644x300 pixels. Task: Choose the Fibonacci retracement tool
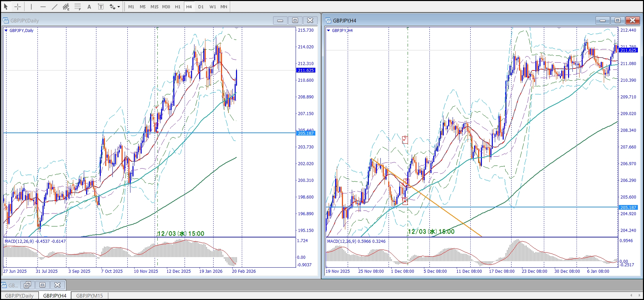click(x=78, y=6)
